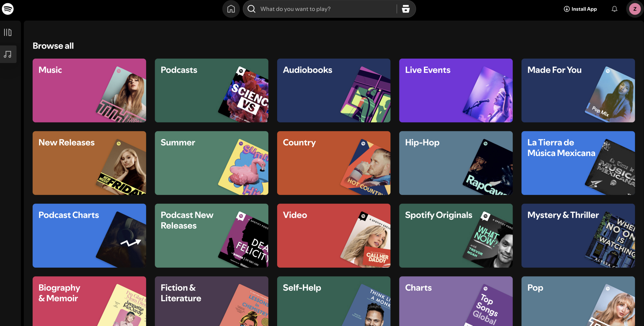Open the Live Events category card

click(x=456, y=90)
